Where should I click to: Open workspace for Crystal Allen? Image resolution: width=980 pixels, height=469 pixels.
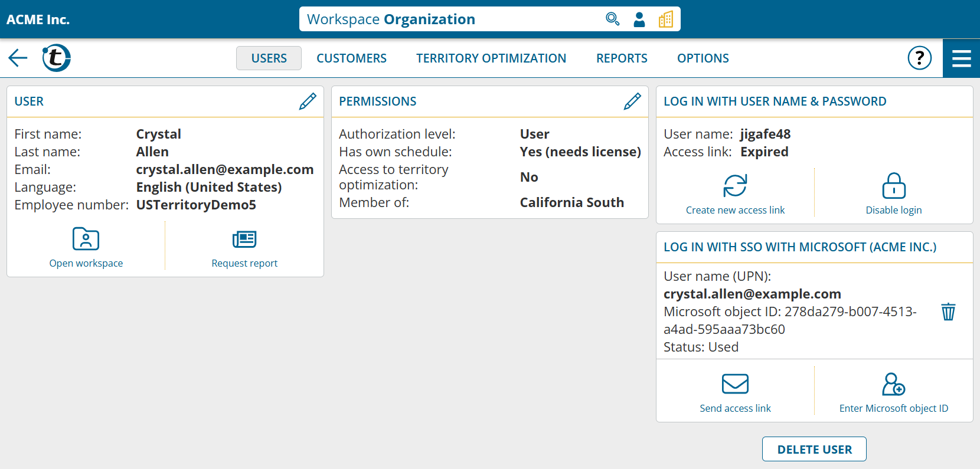[x=86, y=248]
